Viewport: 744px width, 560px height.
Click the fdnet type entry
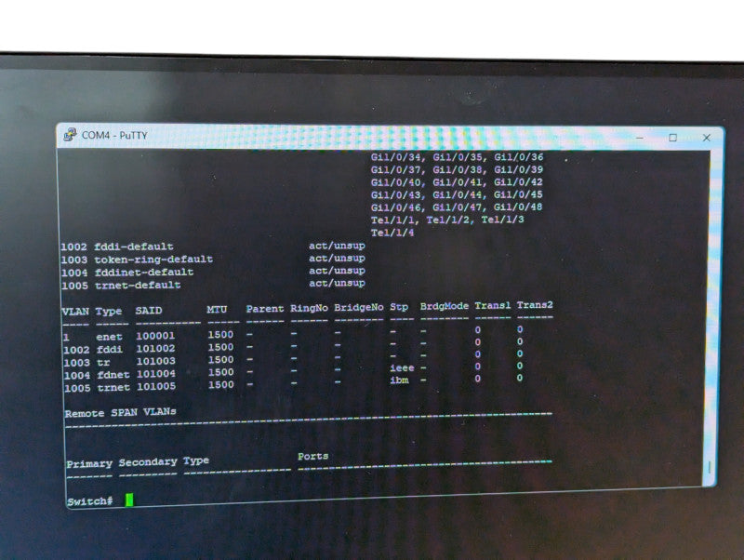point(113,375)
